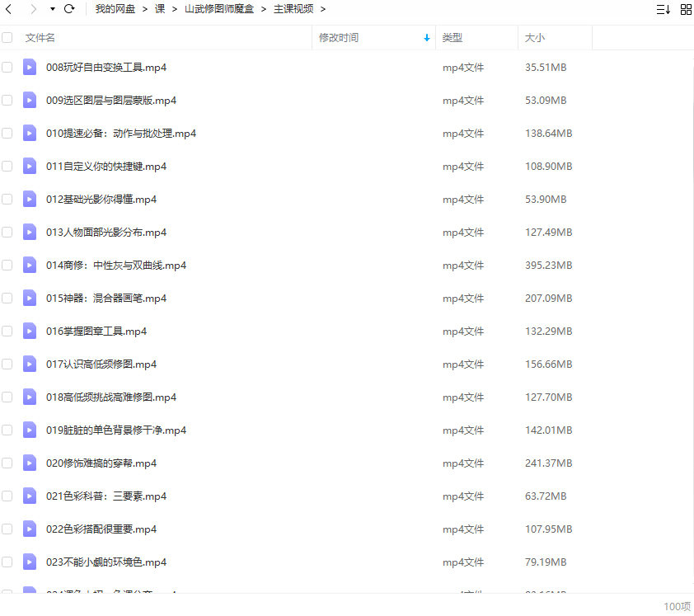Select file name 023不能小觑的环境色.mp4
Image resolution: width=694 pixels, height=616 pixels.
pos(106,562)
